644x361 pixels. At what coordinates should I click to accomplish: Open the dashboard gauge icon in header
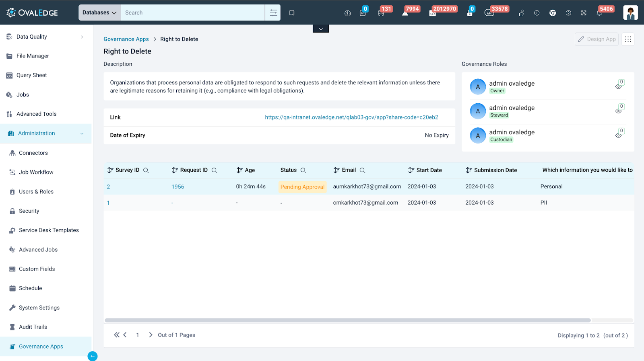point(348,13)
